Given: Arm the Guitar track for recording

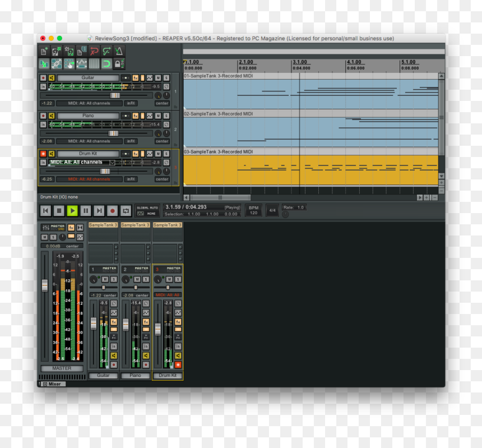Looking at the screenshot, I should 43,78.
